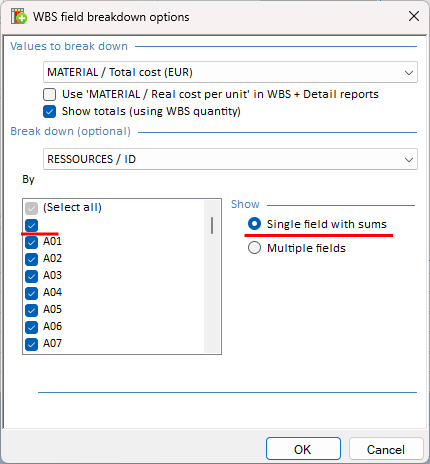Image resolution: width=430 pixels, height=464 pixels.
Task: Click the list's vertical scrollbar thumb
Action: point(212,225)
